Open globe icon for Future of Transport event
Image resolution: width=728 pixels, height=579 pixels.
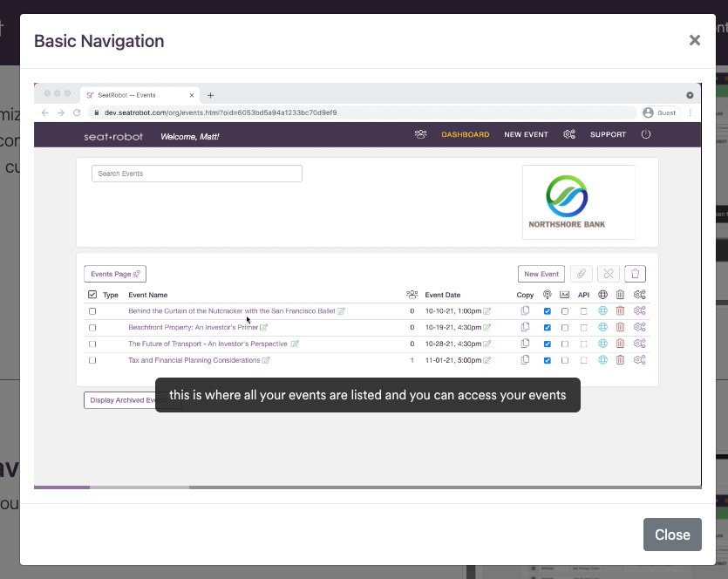click(x=602, y=344)
